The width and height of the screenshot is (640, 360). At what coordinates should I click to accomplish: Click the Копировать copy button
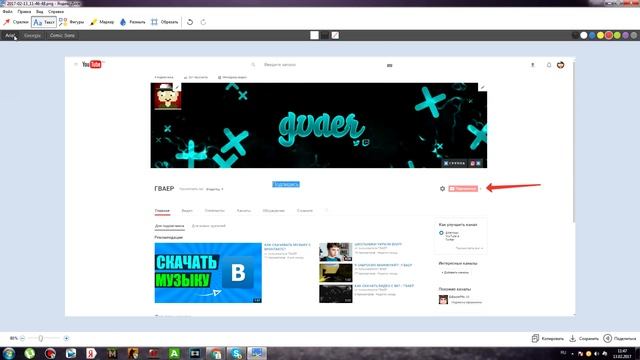548,338
